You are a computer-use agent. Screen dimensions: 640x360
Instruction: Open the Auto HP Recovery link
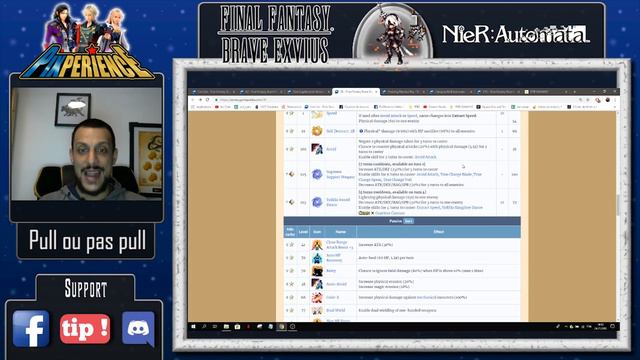pos(334,258)
